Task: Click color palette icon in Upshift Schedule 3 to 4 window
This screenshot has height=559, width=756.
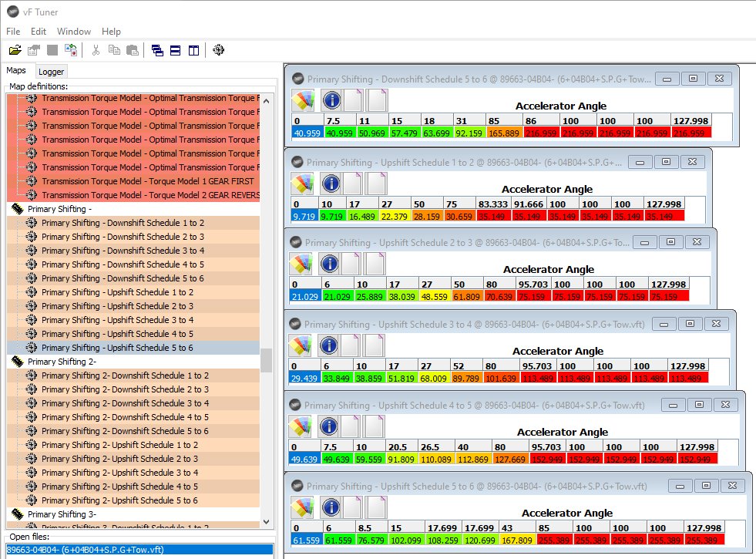Action: 300,345
